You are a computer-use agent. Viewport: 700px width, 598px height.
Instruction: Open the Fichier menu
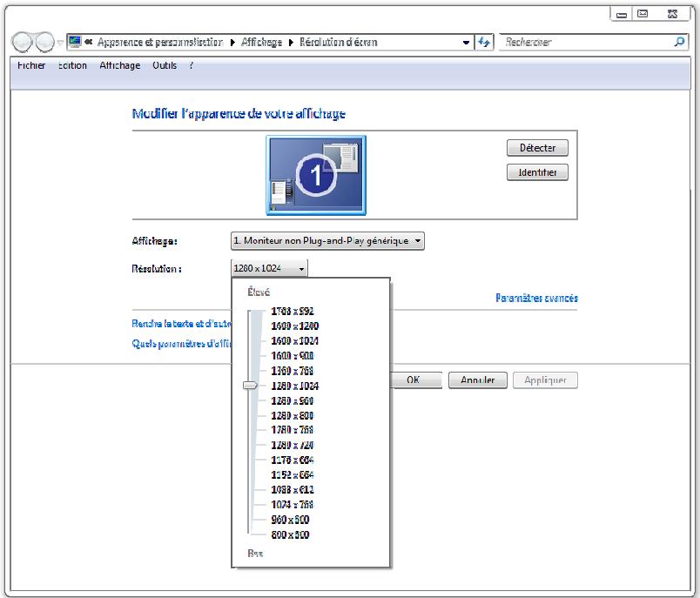(x=31, y=65)
